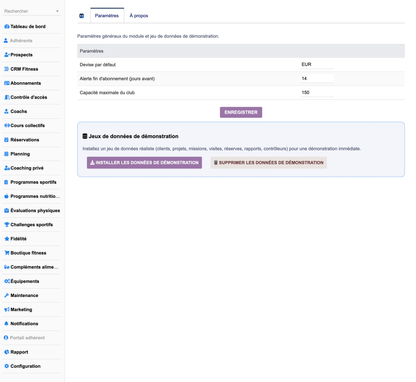Open the Fidélité link

(18, 239)
